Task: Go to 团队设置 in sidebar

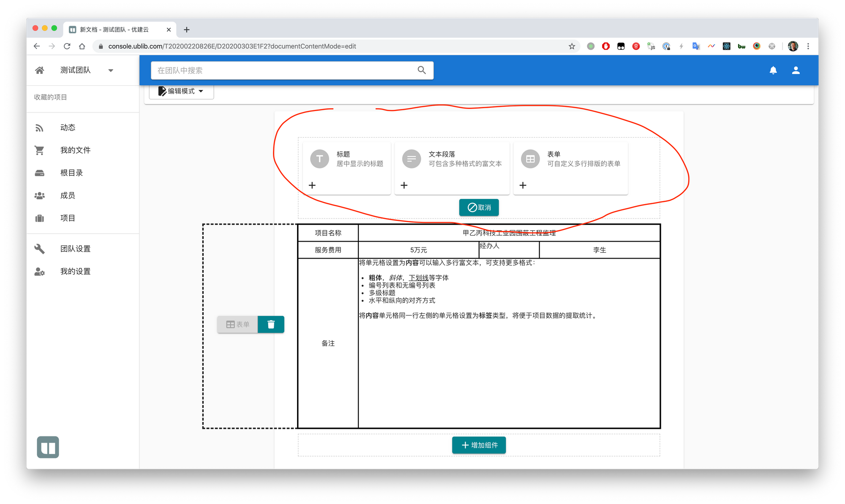Action: (x=75, y=249)
